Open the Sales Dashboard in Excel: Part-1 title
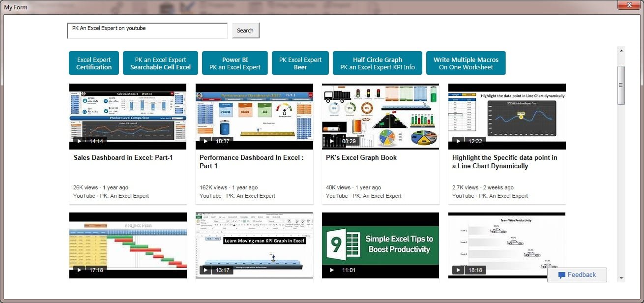The height and width of the screenshot is (303, 644). click(x=123, y=158)
